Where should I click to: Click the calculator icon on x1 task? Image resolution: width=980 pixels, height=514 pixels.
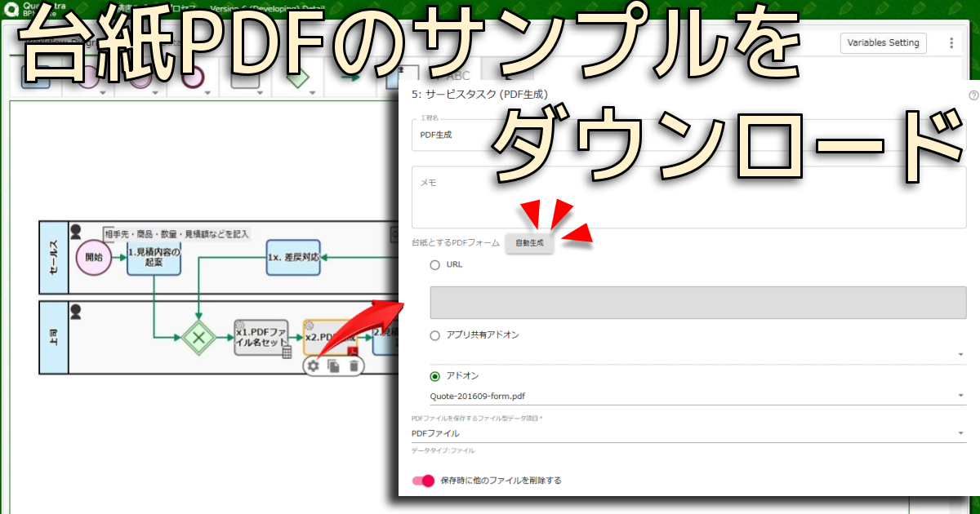[x=287, y=352]
